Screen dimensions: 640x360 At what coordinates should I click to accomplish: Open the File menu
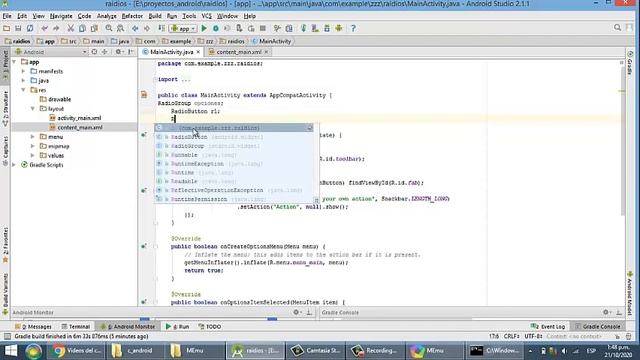(x=7, y=16)
